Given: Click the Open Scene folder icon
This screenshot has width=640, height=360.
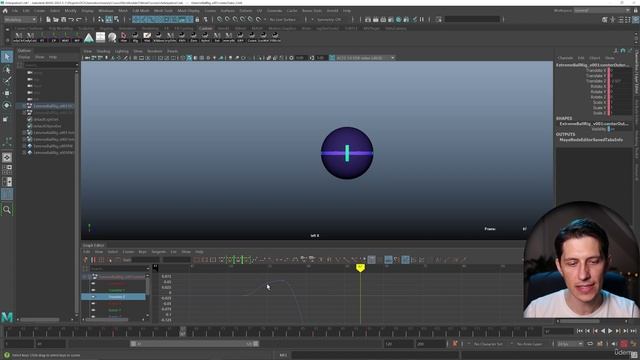Looking at the screenshot, I should pyautogui.click(x=56, y=19).
